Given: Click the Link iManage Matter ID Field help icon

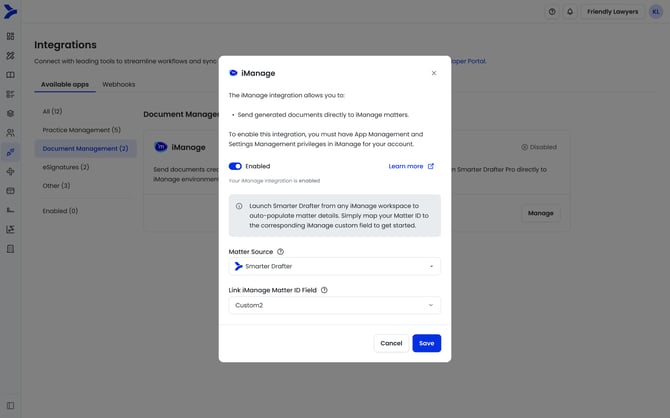Looking at the screenshot, I should [x=324, y=290].
